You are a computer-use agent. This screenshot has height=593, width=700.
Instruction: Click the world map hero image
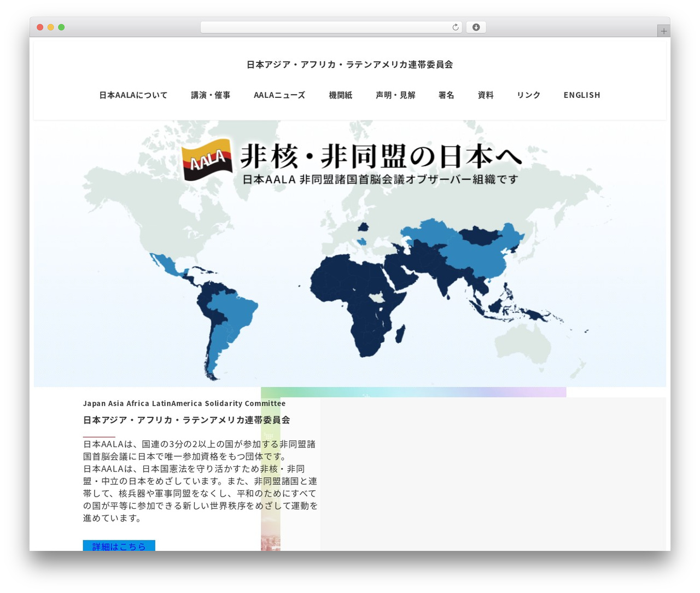coord(350,254)
